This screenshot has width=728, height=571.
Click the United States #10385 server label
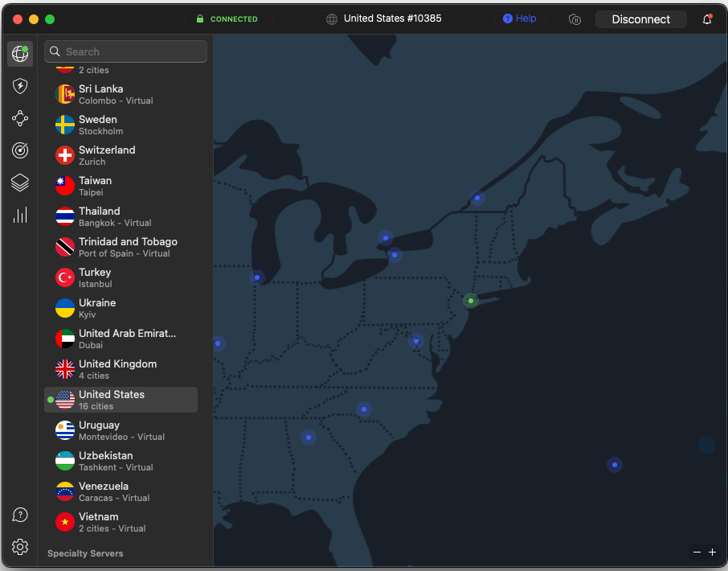coord(392,18)
